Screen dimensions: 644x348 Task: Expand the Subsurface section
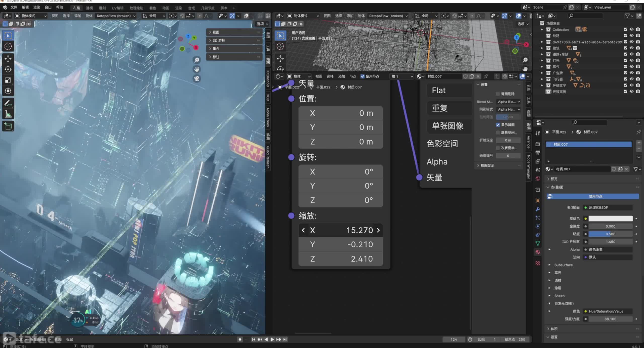[563, 265]
